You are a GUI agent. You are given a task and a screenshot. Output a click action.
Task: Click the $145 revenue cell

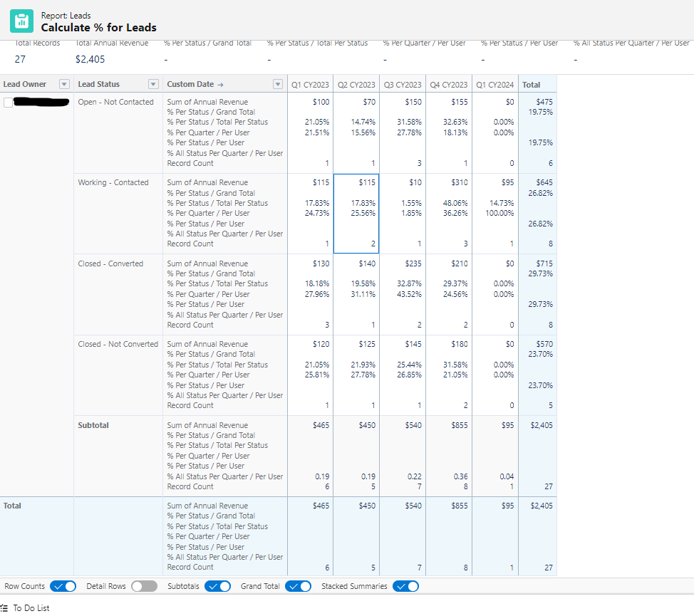413,344
